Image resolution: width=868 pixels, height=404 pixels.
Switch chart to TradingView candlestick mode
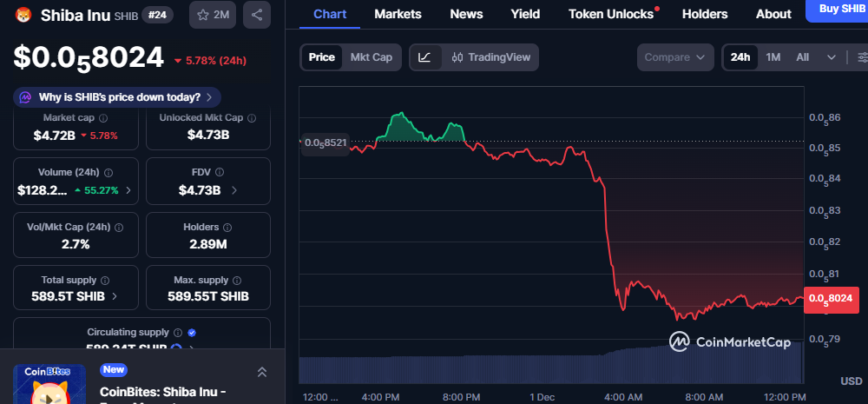[491, 57]
